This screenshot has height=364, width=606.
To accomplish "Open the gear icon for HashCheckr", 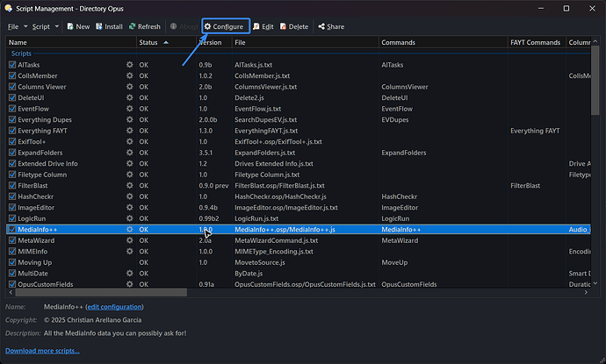I will click(129, 196).
